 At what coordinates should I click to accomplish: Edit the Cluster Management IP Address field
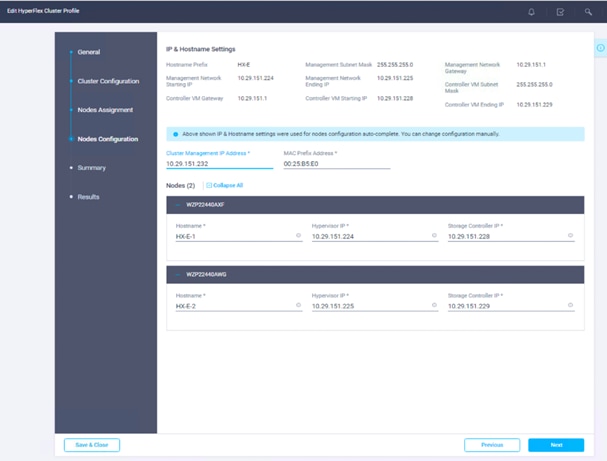(x=219, y=164)
